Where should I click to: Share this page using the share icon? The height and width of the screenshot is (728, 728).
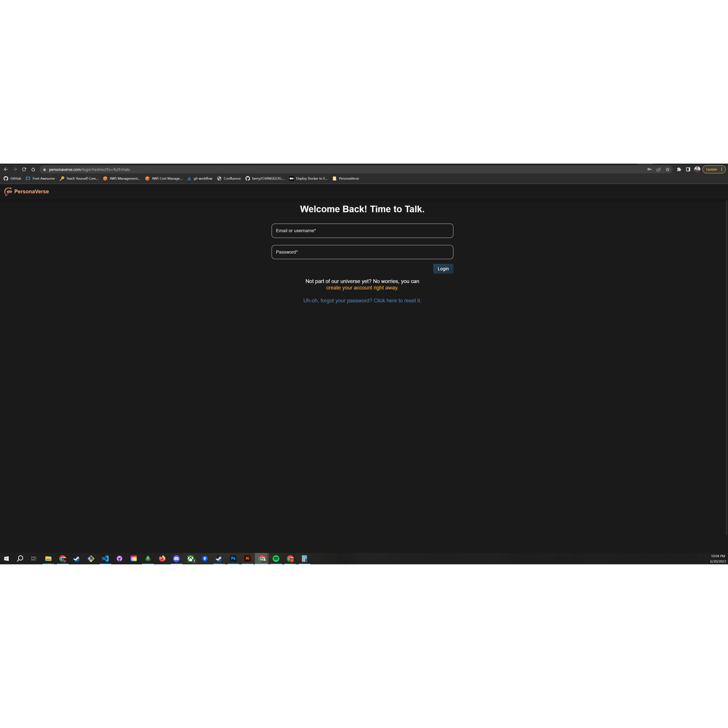(659, 169)
